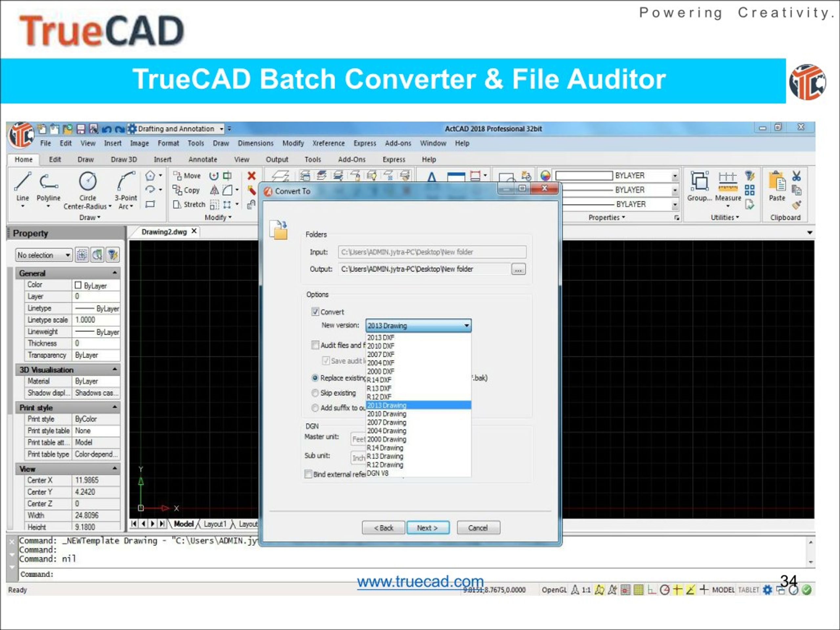Click the settings gear in status bar
The width and height of the screenshot is (840, 630).
coord(767,590)
